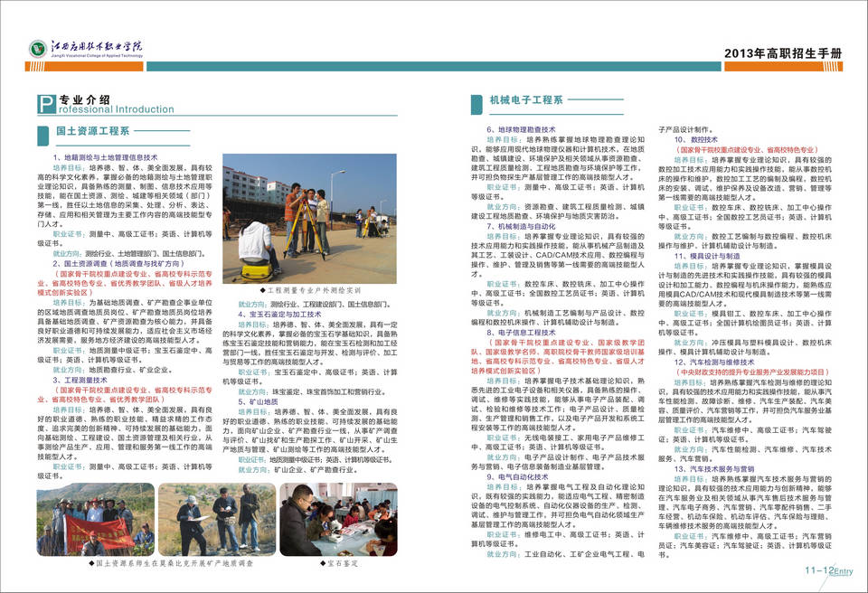
Task: Open the gem identification classroom photo
Action: coord(338,520)
